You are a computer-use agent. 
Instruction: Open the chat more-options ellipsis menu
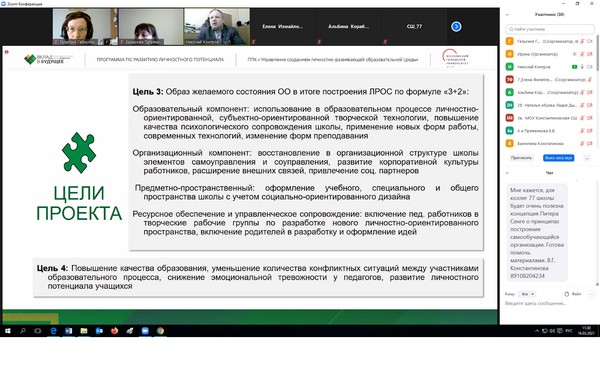tap(591, 294)
